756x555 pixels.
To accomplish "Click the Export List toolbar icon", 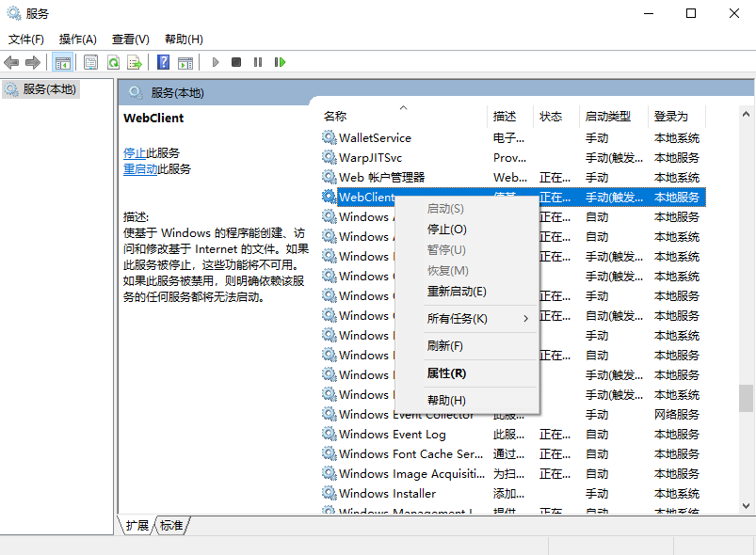I will 135,62.
